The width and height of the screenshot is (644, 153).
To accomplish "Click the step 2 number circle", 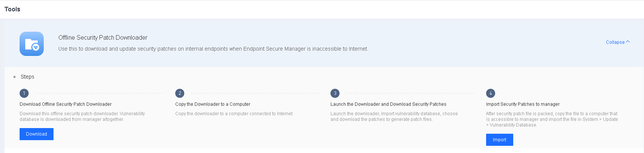I will (x=180, y=93).
